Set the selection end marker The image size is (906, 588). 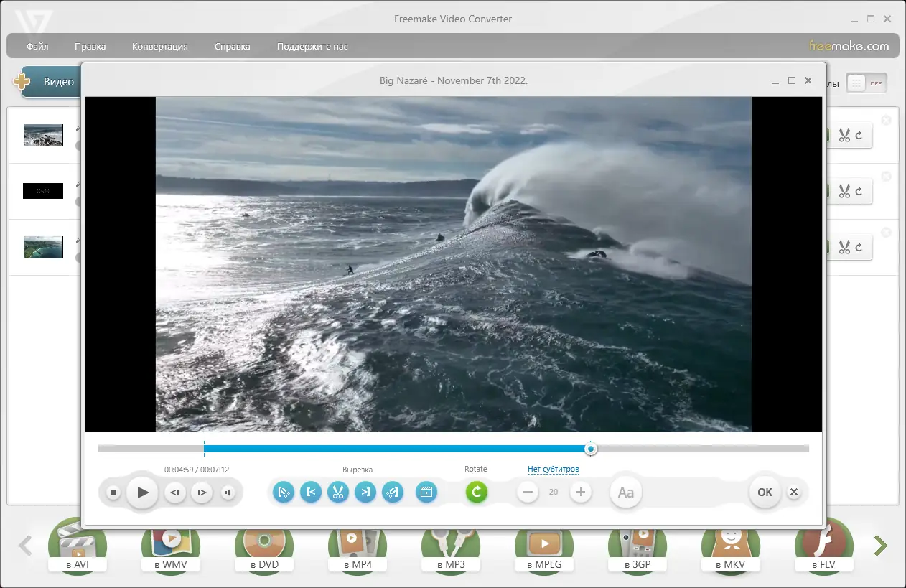click(x=365, y=493)
